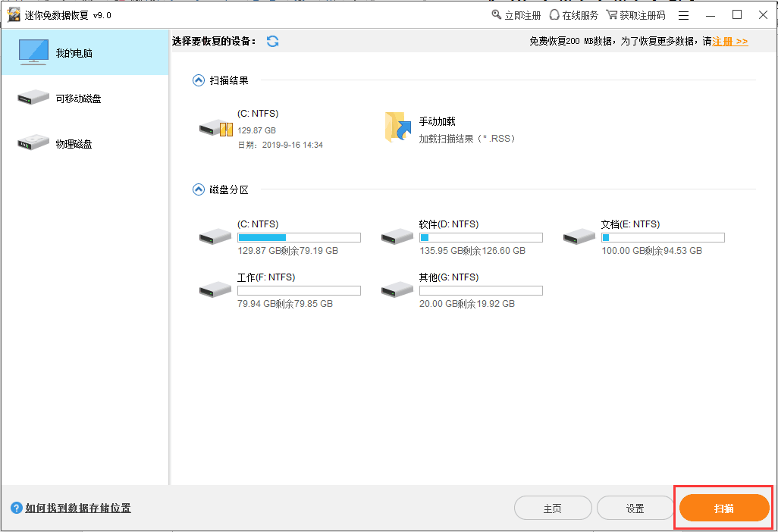Select 我的电脑 monitor icon in sidebar

point(33,52)
